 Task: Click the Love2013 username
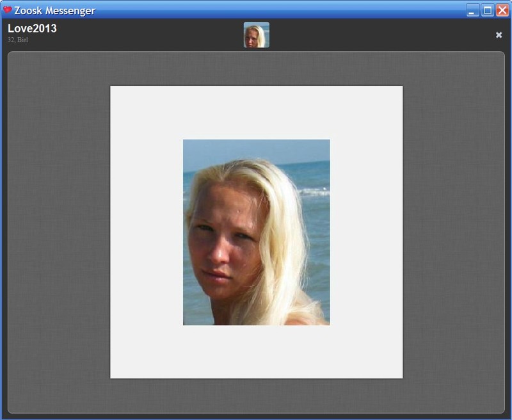click(x=32, y=28)
